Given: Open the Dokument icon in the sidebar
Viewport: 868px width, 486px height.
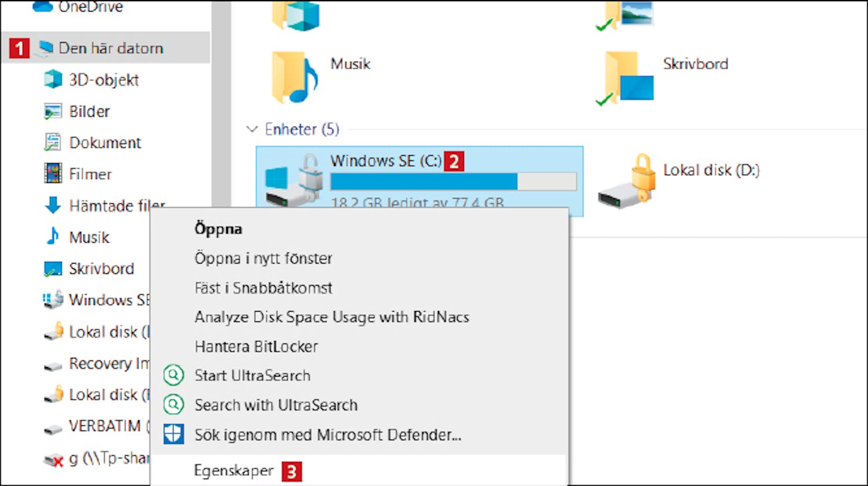Looking at the screenshot, I should [x=53, y=142].
